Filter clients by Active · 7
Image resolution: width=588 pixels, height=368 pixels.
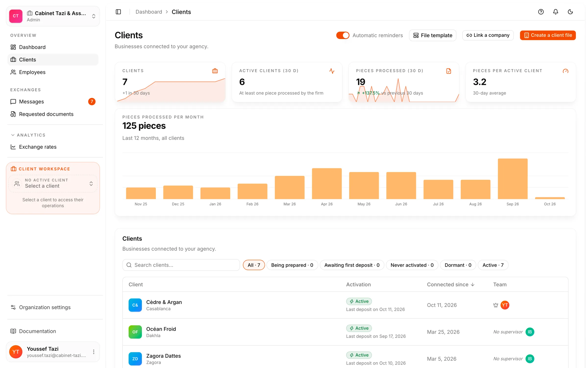(493, 265)
